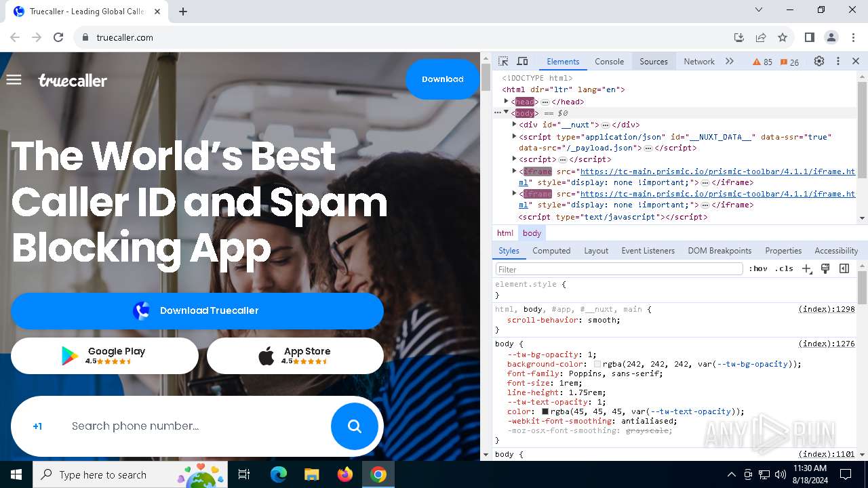Go back in browser history
Image resolution: width=868 pixels, height=488 pixels.
(x=15, y=37)
